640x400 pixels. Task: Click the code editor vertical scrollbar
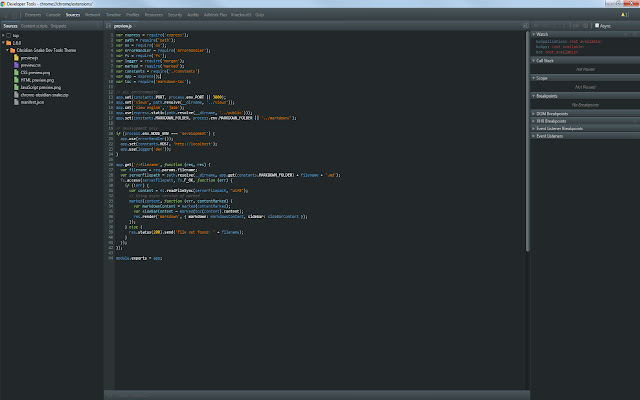527,141
